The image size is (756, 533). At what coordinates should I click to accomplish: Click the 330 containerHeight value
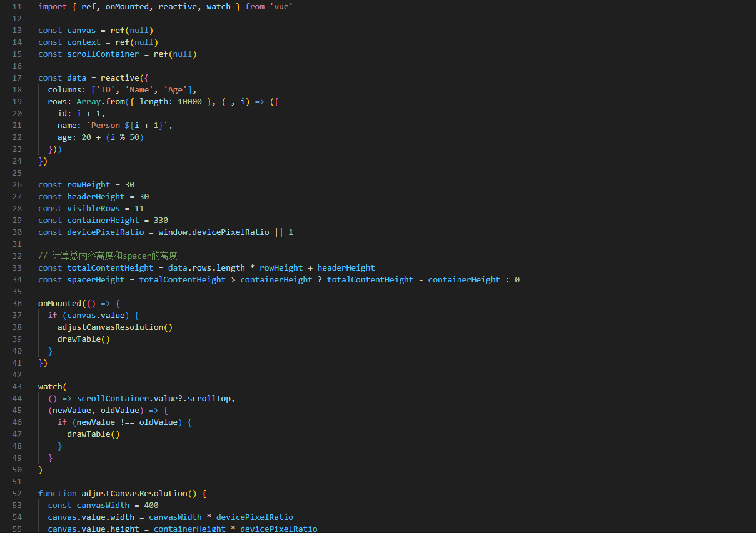(161, 220)
